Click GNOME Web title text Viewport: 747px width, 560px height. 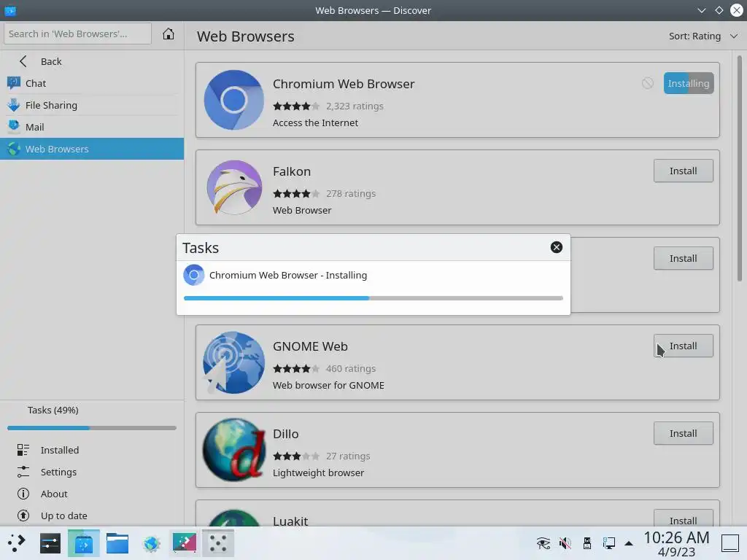[x=310, y=346]
